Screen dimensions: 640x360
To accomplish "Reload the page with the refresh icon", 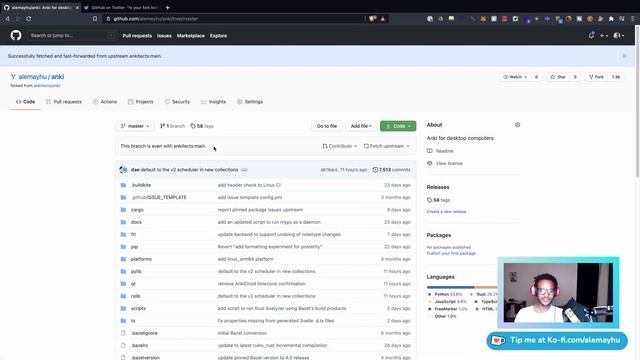I will coord(29,19).
